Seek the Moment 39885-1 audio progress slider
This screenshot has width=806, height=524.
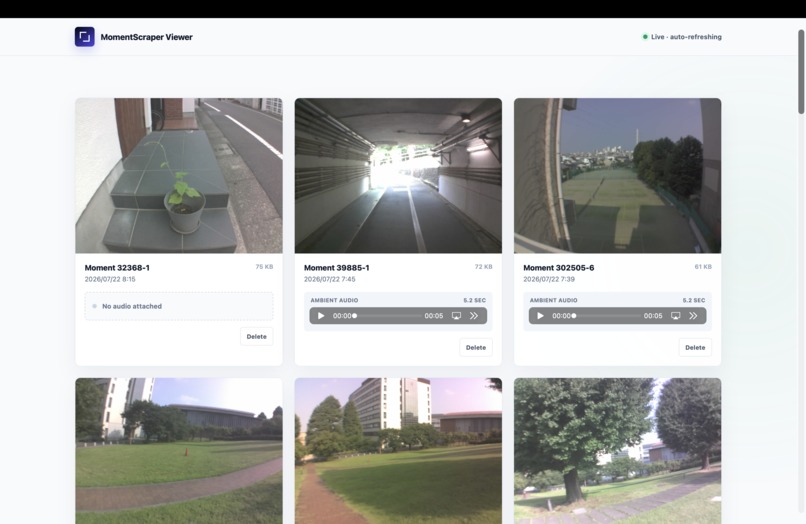click(388, 316)
